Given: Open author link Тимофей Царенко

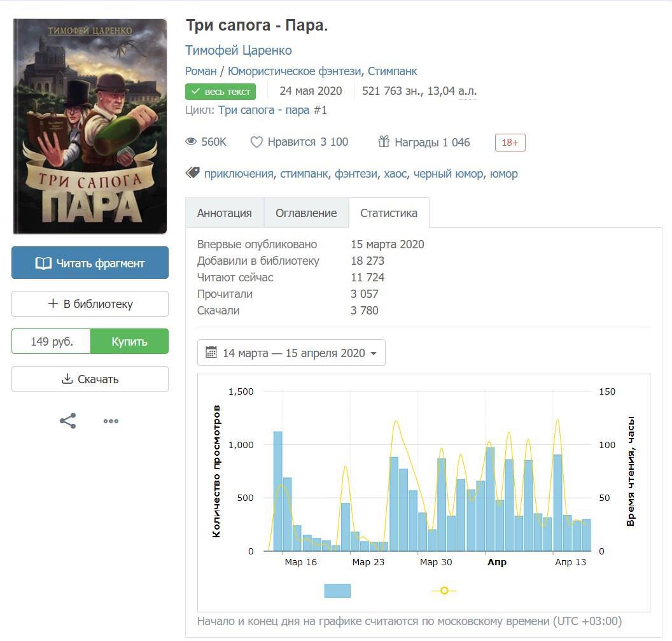Looking at the screenshot, I should tap(238, 50).
